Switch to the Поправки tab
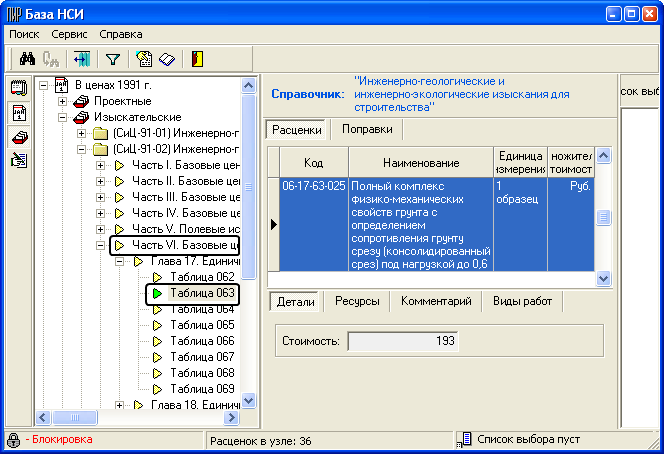664x454 pixels. pos(366,130)
